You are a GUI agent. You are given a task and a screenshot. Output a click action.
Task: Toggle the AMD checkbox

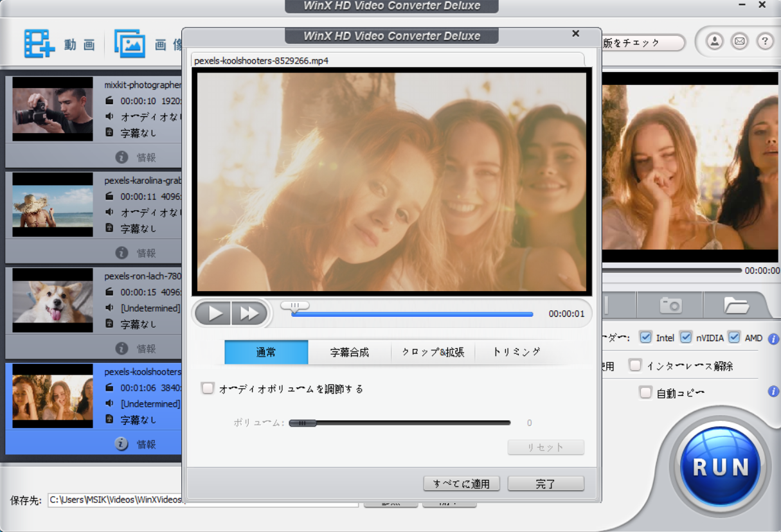tap(734, 337)
